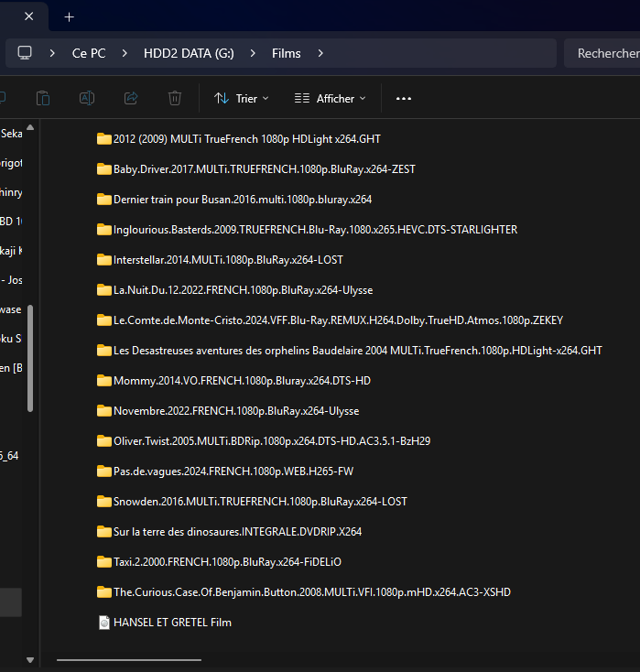
Task: Click folder icon of Baby.Driver.2017
Action: click(103, 168)
